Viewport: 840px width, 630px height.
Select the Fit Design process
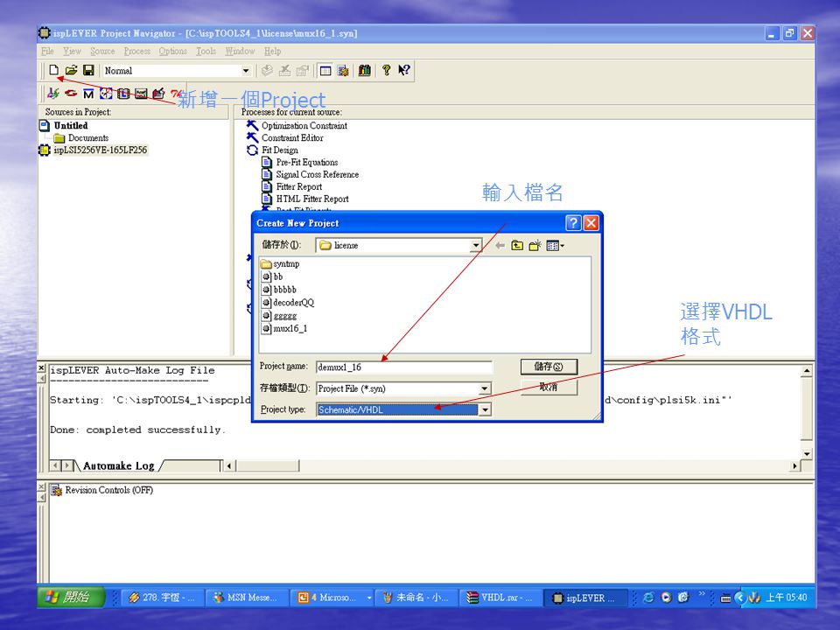click(x=280, y=150)
